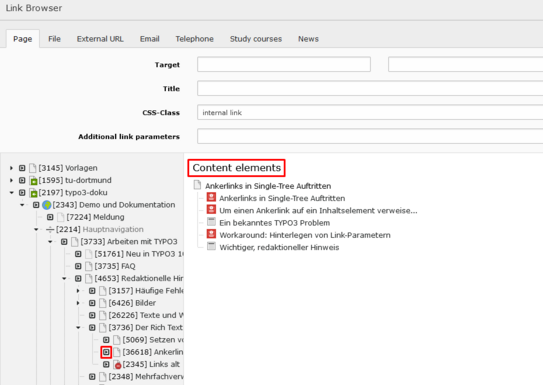The width and height of the screenshot is (543, 385).
Task: Expand the [1595] tu-dortmund node arrow
Action: 11,180
